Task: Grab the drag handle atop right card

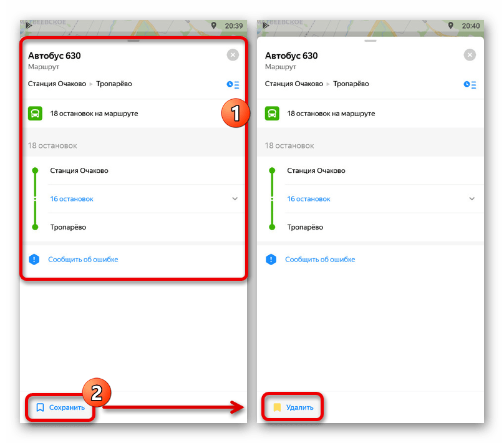Action: (371, 41)
